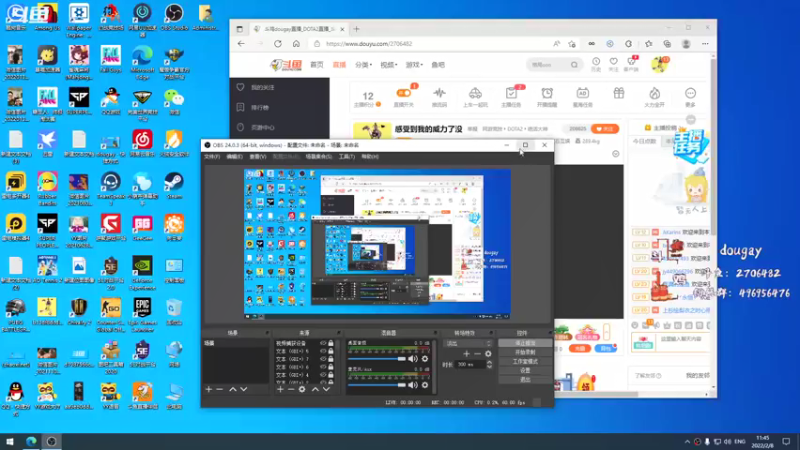The image size is (800, 450).
Task: Toggle the lock on the 文本 (GDI+) 7 source
Action: pos(331,359)
